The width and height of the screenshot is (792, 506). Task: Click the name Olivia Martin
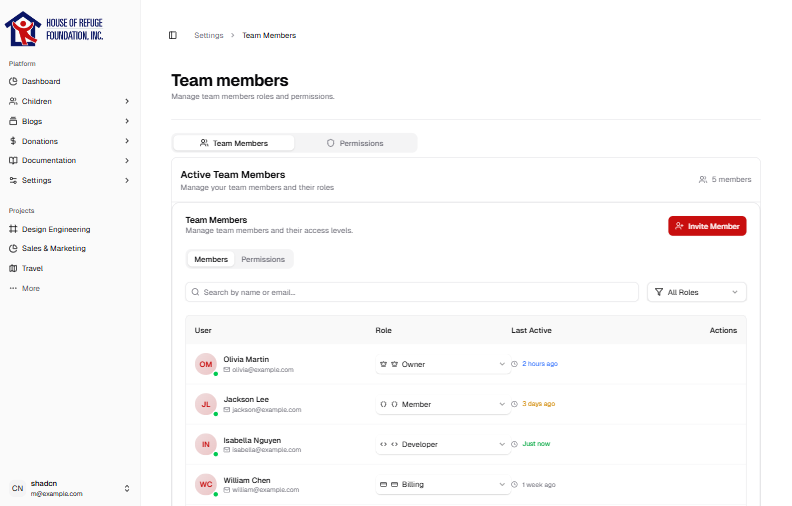pos(246,359)
